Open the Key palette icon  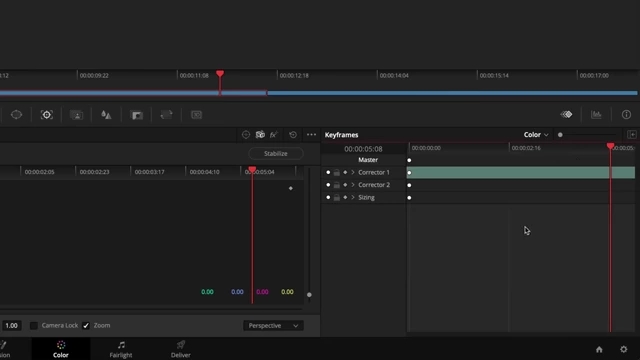(136, 115)
